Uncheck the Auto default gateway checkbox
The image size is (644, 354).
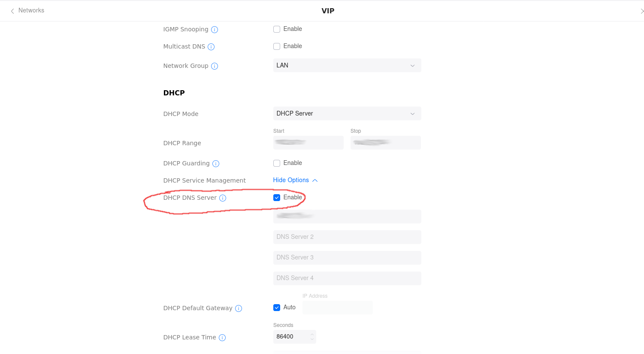tap(277, 308)
